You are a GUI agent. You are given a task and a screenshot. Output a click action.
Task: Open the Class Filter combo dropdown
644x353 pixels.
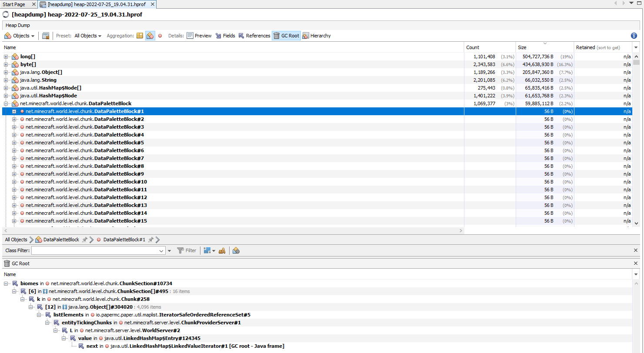click(161, 250)
